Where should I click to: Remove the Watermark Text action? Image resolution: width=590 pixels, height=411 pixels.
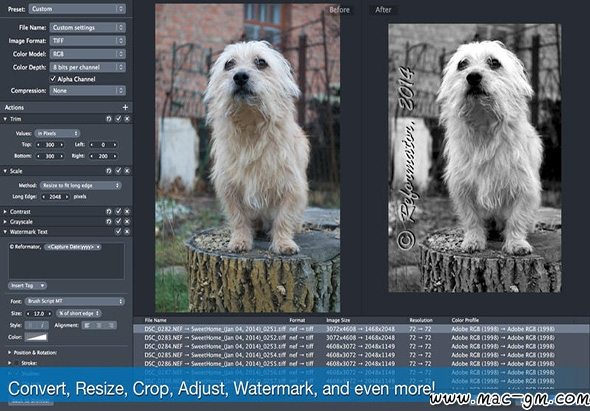(x=127, y=232)
